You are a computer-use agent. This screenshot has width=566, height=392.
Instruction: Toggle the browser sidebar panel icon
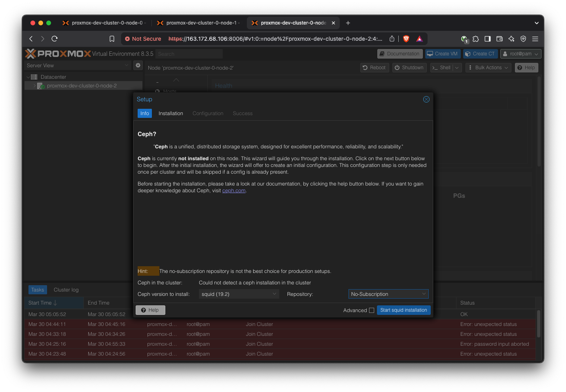tap(488, 39)
